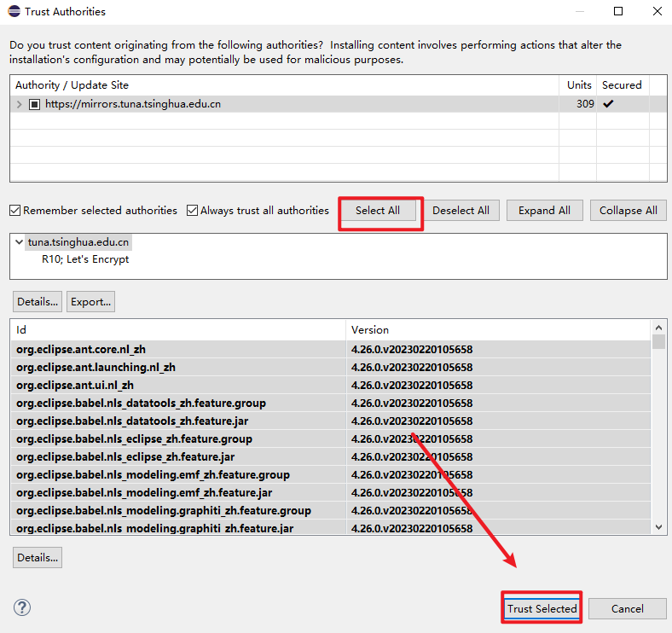
Task: Select the R10; Let's Encrypt certificate
Action: pyautogui.click(x=85, y=259)
